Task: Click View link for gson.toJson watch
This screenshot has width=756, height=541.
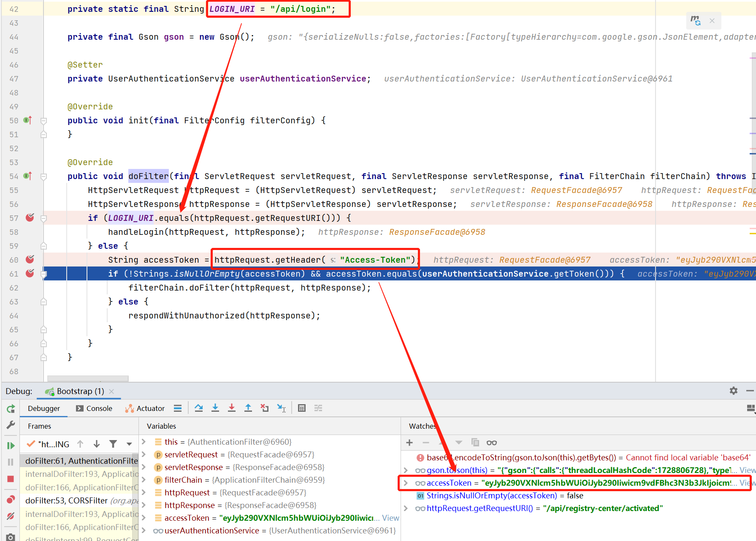Action: (x=747, y=470)
